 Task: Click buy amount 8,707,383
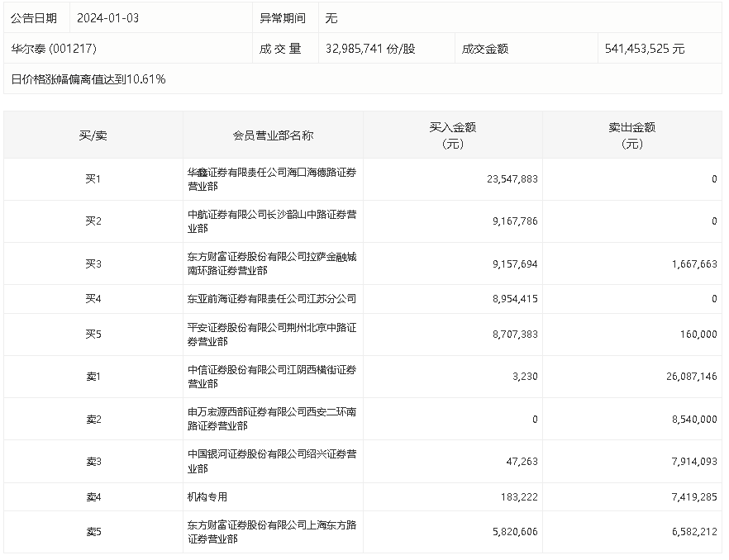515,335
